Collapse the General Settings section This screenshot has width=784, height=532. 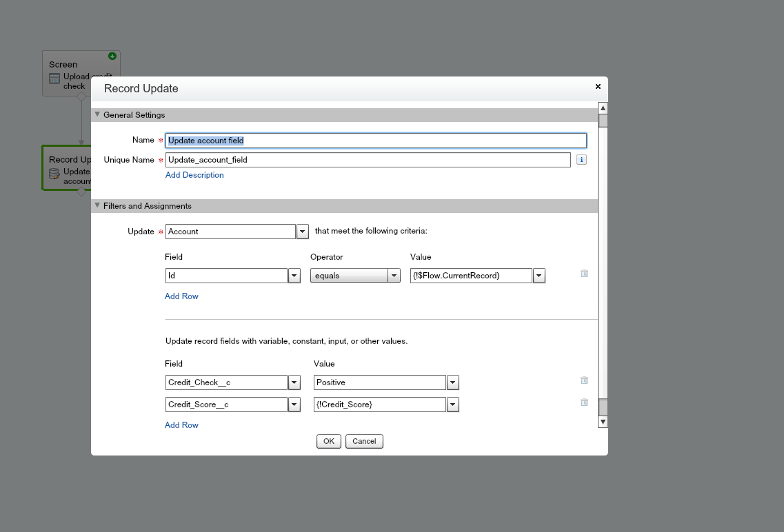tap(97, 115)
